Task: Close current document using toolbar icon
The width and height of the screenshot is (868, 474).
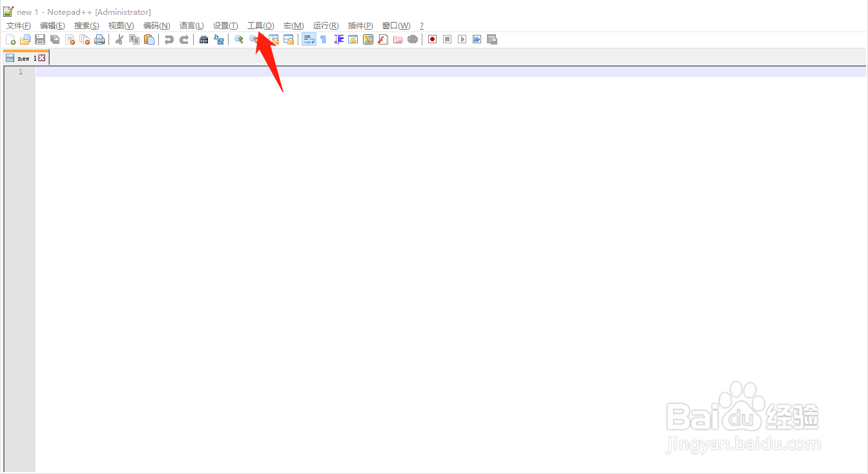Action: tap(70, 39)
